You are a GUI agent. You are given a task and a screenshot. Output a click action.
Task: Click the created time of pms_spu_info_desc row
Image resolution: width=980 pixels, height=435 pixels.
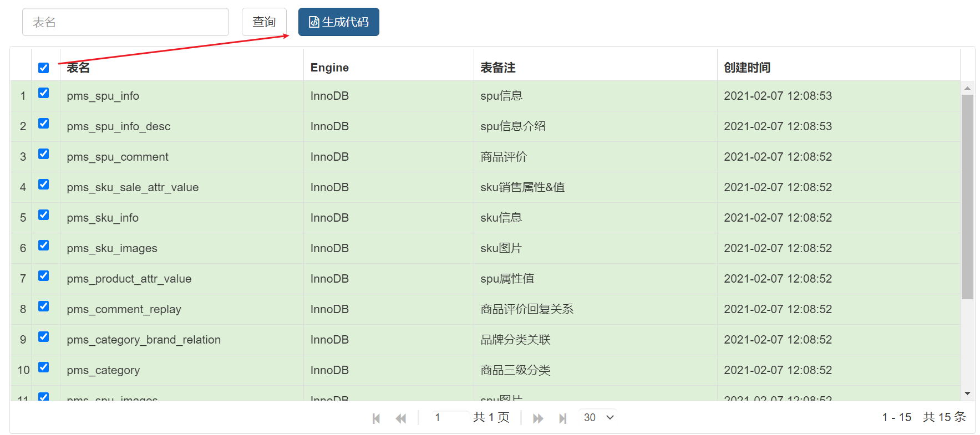pyautogui.click(x=839, y=126)
